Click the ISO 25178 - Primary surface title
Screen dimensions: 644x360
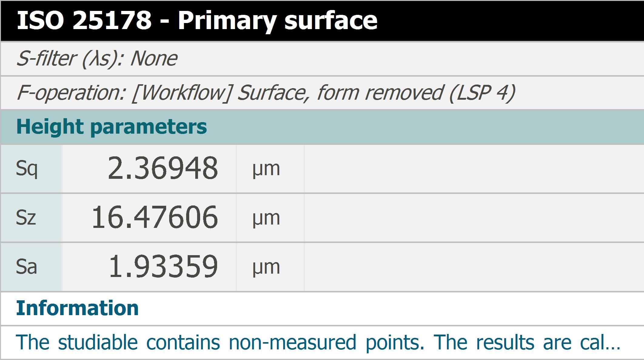197,20
